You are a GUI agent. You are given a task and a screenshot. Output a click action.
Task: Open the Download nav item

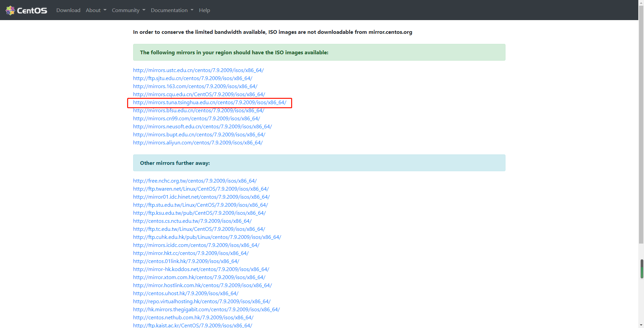click(68, 10)
